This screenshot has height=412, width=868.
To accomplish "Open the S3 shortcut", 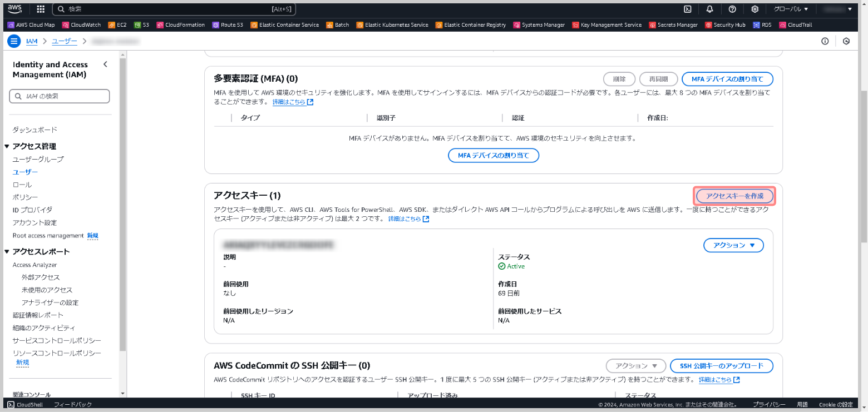I will (142, 25).
